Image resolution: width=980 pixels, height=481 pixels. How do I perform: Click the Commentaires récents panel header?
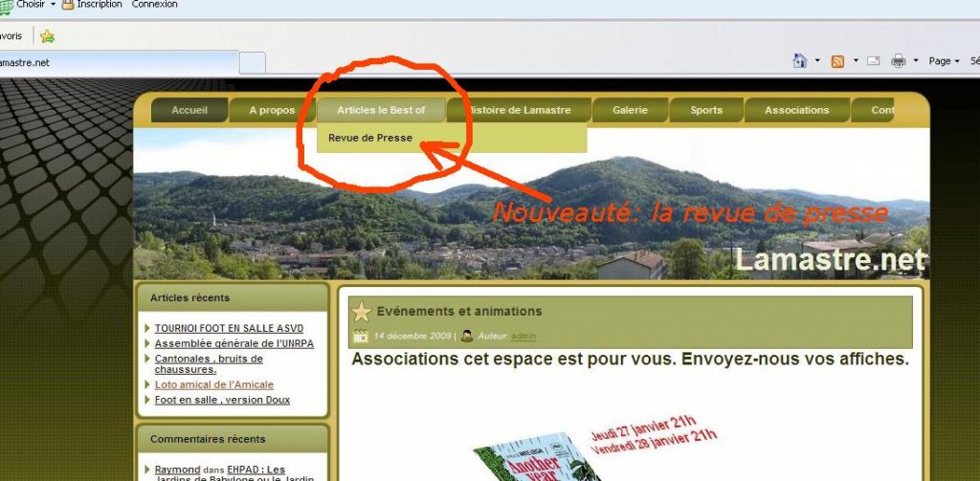(232, 439)
